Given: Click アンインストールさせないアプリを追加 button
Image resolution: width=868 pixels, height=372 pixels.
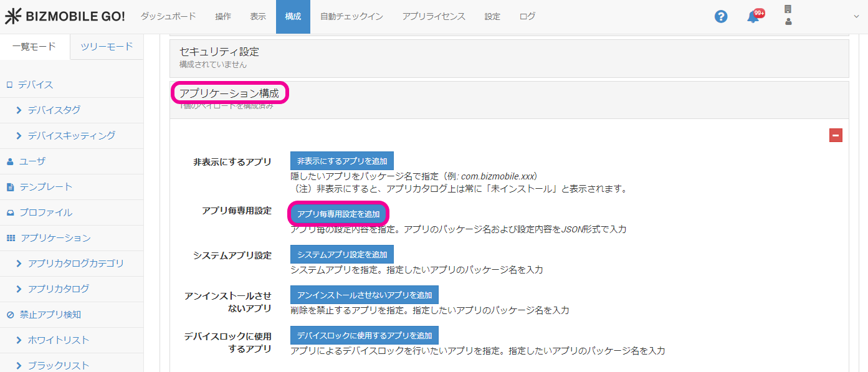Looking at the screenshot, I should (365, 295).
